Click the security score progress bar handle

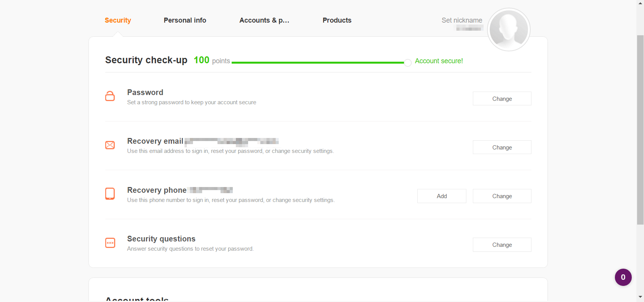(x=408, y=62)
